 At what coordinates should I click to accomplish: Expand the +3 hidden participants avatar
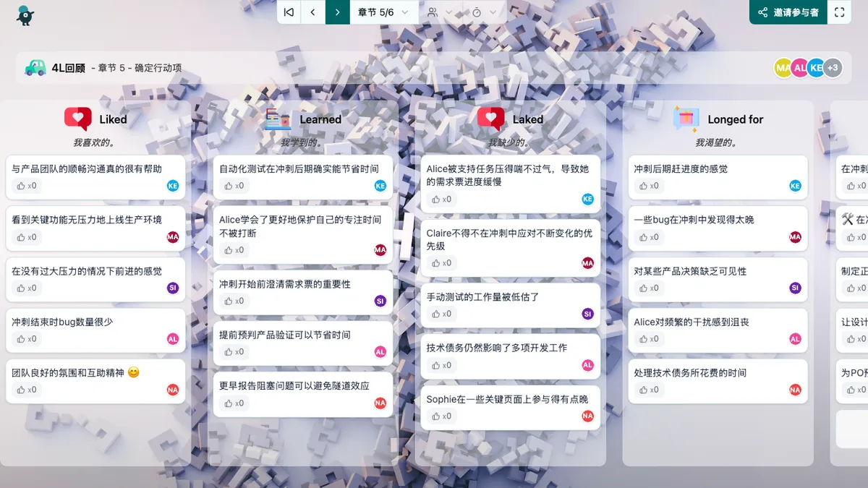click(831, 67)
